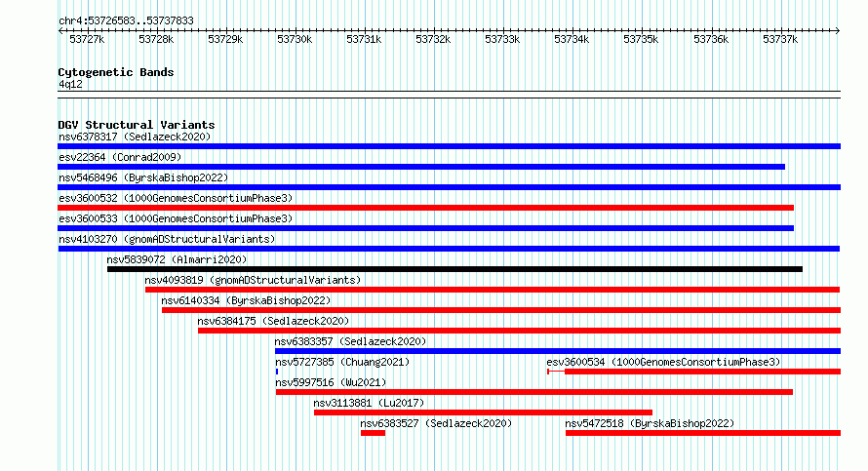Click nsv5997516 (Wu2021) label

[331, 382]
